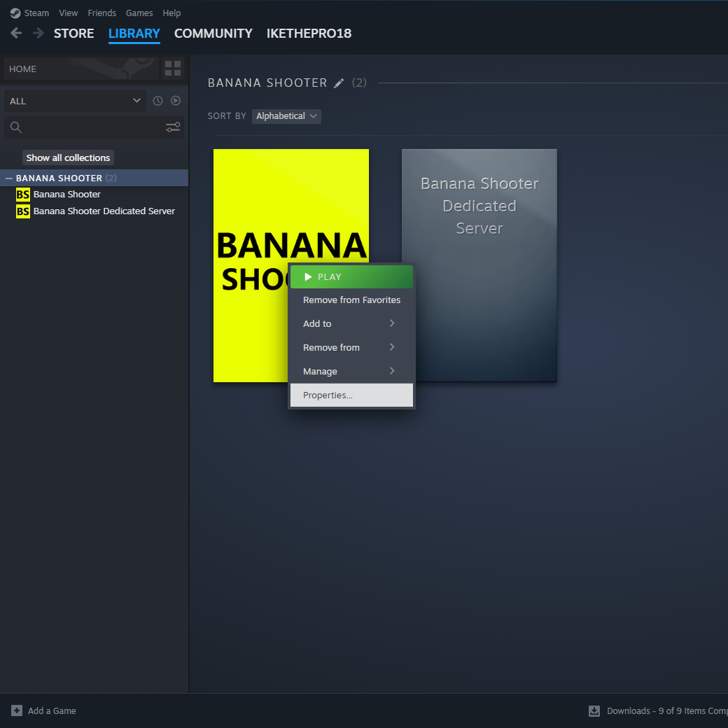Select Remove from Favorites
728x728 pixels.
pos(351,300)
